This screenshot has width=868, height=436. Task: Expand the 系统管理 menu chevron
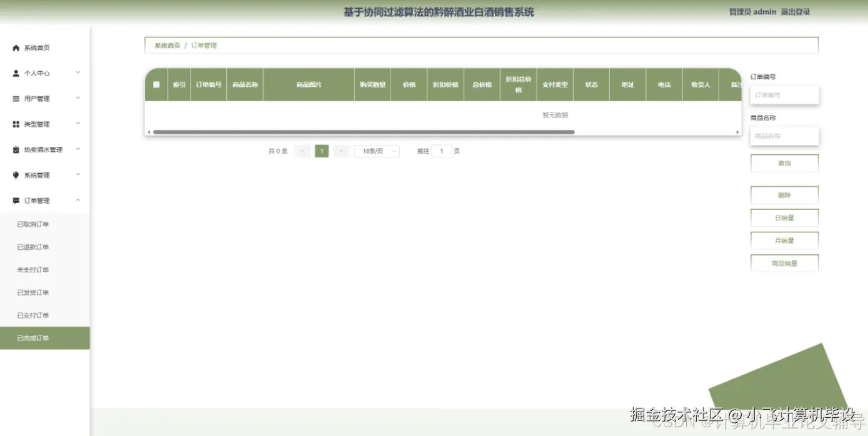78,175
